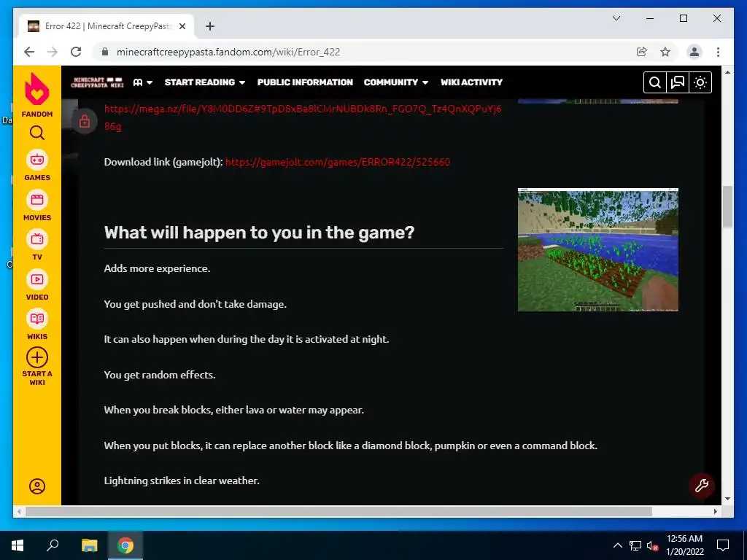Viewport: 747px width, 560px height.
Task: Open the TV icon in sidebar
Action: click(37, 239)
